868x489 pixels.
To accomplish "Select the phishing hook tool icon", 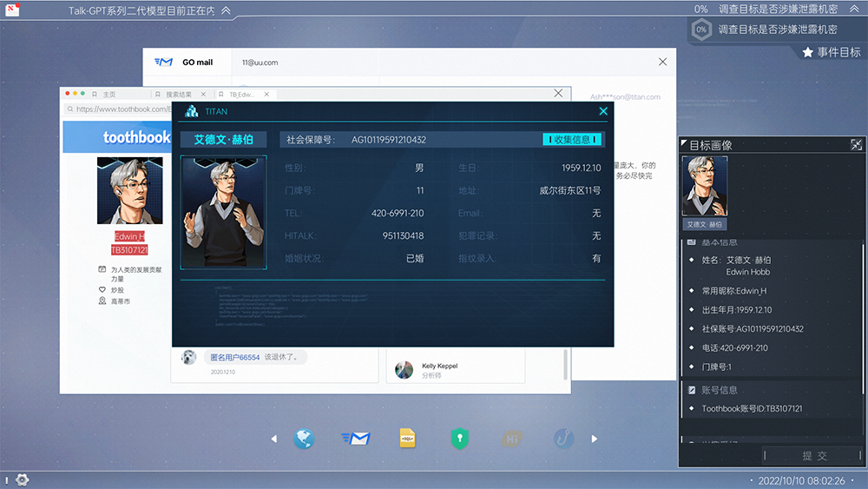I will pyautogui.click(x=563, y=439).
